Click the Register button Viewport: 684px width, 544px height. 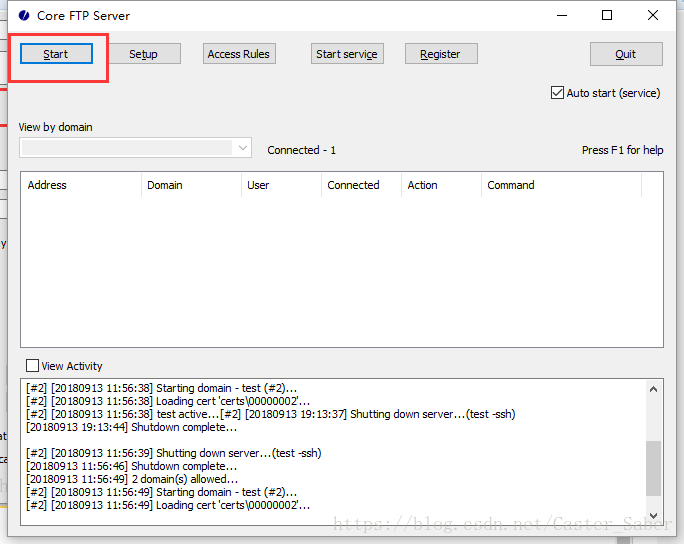(441, 54)
